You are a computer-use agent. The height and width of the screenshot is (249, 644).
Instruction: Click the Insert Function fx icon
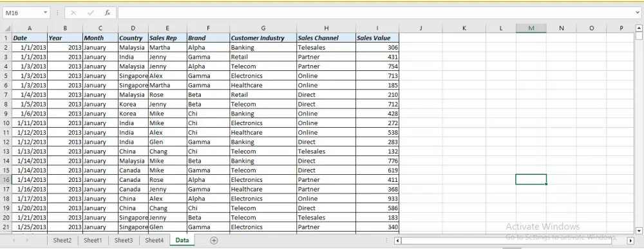coord(107,13)
